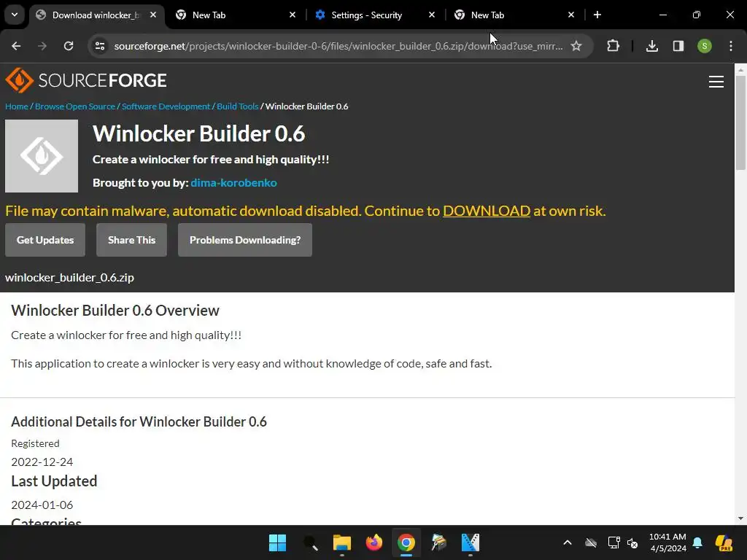Select the Download winlocker tab
Image resolution: width=747 pixels, height=560 pixels.
96,15
